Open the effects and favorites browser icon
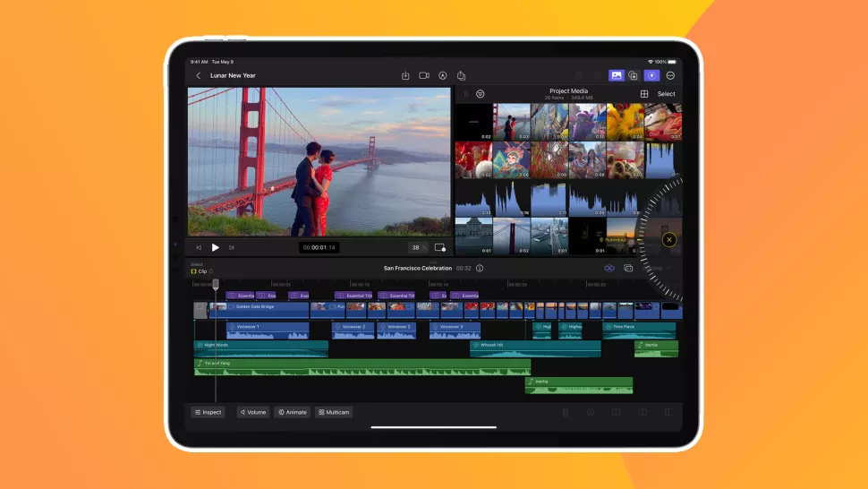 634,76
